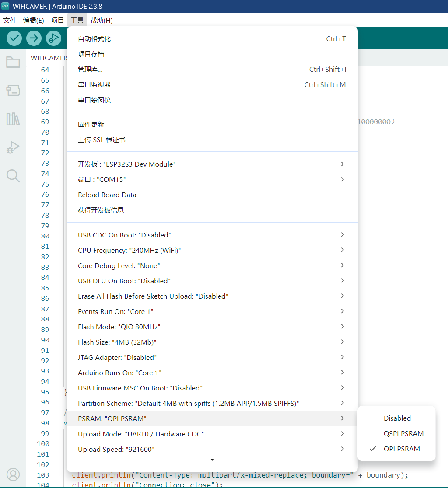Expand the board submenu ESP32S3 Dev Module

click(212, 164)
